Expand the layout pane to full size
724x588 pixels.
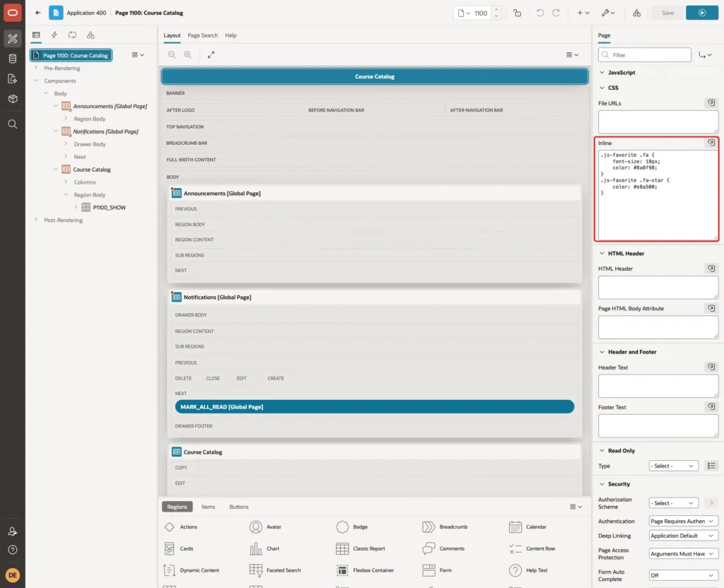point(211,54)
